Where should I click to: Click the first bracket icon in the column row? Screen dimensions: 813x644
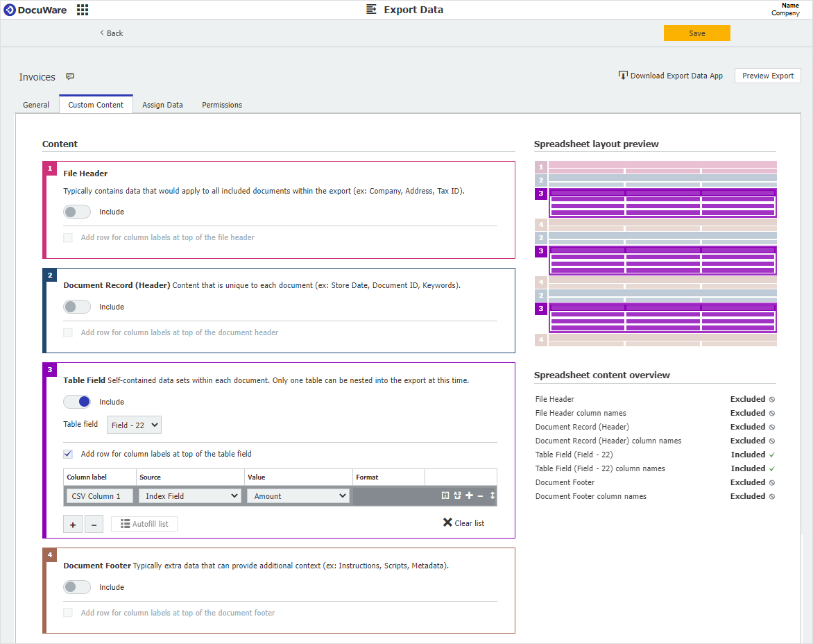point(445,495)
